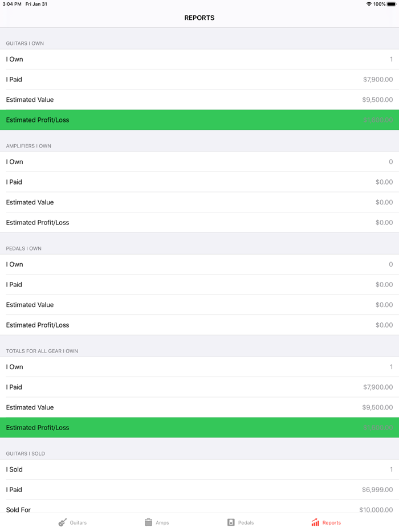399x532 pixels.
Task: Tap the green totals Estimated Profit/Loss row
Action: pyautogui.click(x=199, y=428)
